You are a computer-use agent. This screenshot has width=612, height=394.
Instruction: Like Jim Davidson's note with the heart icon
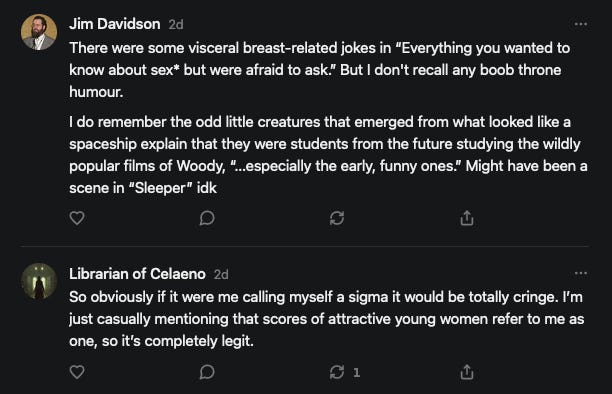coord(77,218)
